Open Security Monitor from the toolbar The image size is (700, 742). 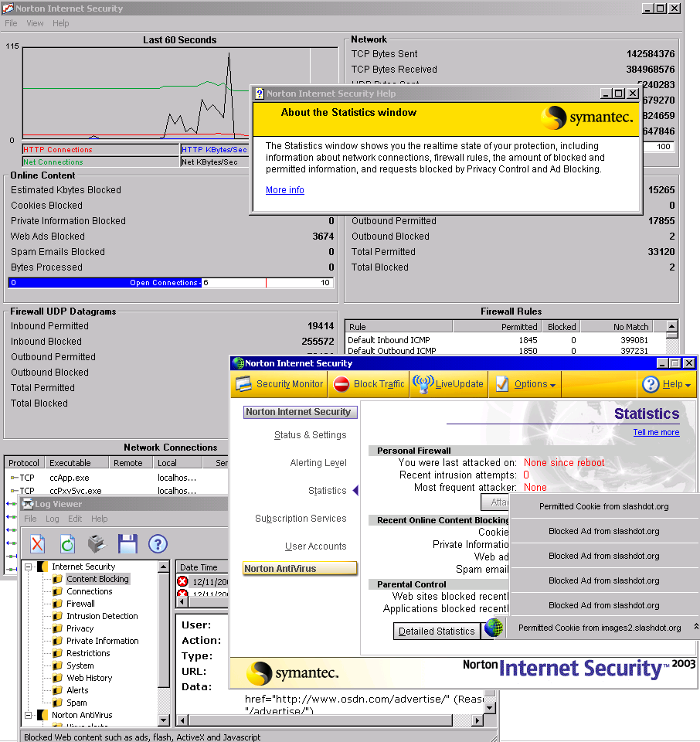[x=279, y=384]
